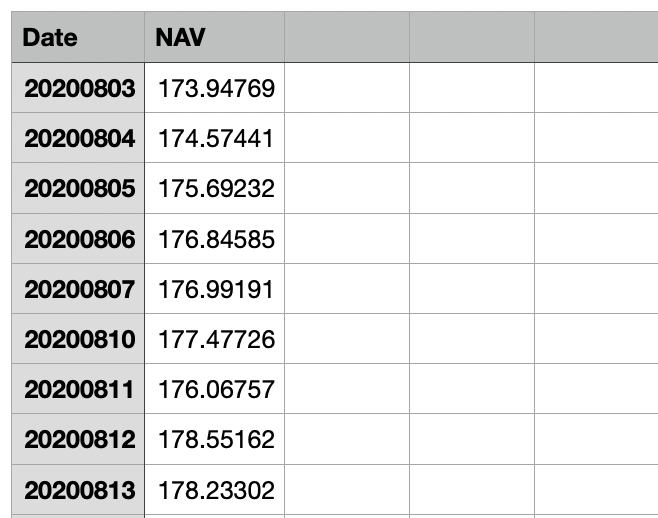Click the date cell 20200806
The height and width of the screenshot is (518, 658).
click(78, 238)
